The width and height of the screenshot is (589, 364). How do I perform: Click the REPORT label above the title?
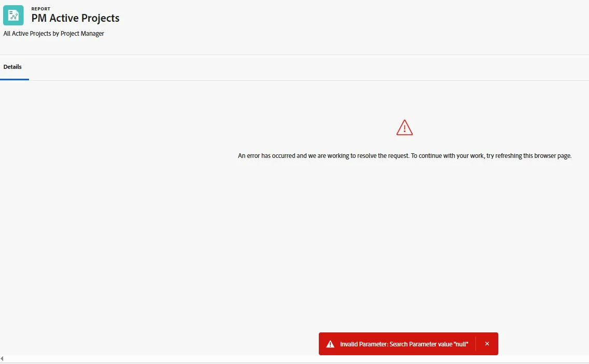pyautogui.click(x=40, y=9)
